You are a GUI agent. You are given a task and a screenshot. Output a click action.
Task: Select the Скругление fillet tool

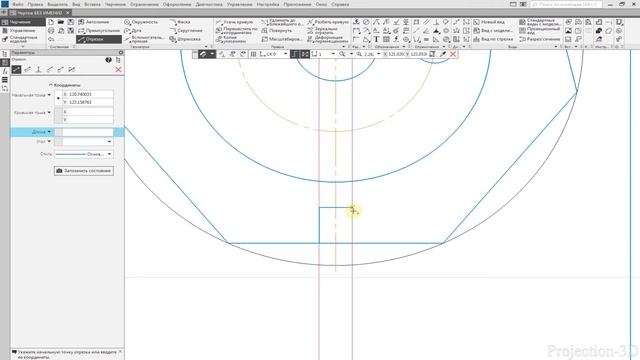[x=186, y=31]
